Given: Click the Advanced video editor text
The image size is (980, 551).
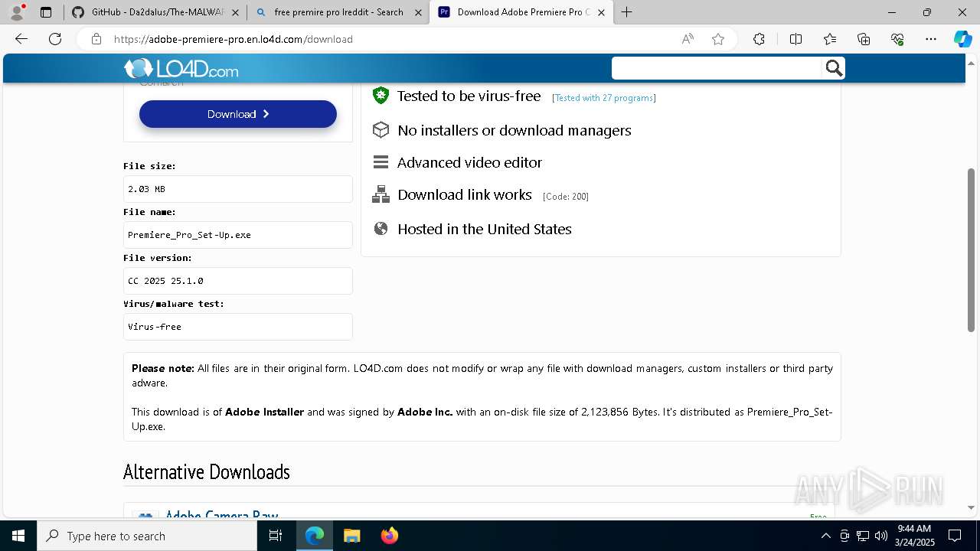Looking at the screenshot, I should point(469,162).
